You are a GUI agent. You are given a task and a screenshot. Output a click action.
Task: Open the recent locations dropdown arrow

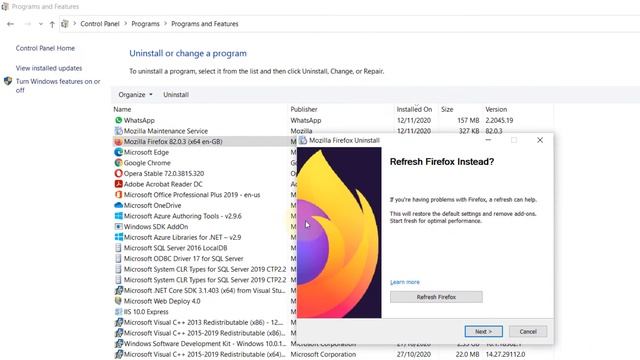40,24
